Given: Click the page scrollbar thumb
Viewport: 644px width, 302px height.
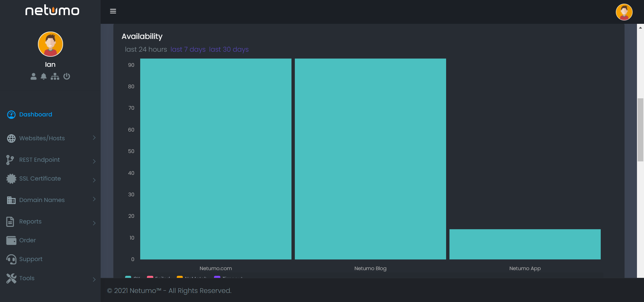Looking at the screenshot, I should (x=641, y=130).
